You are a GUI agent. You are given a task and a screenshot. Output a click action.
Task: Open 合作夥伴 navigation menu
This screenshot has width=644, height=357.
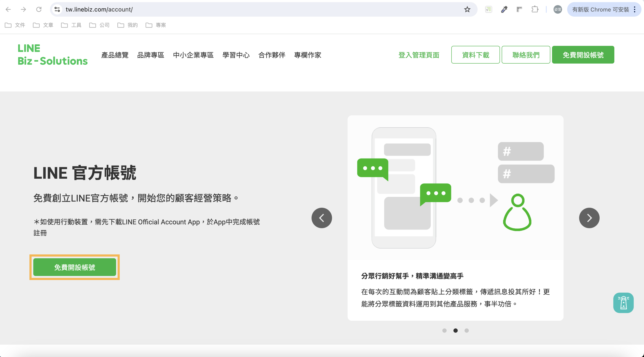coord(272,55)
